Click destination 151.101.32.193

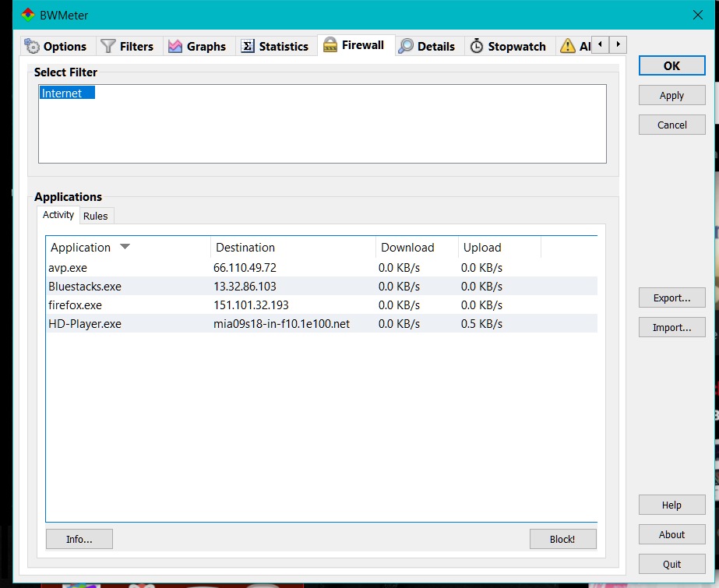[251, 305]
